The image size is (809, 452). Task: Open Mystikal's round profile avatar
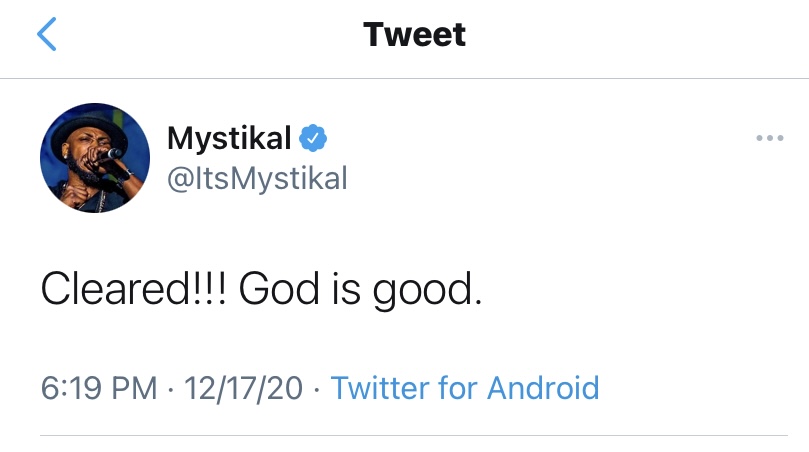tap(95, 157)
